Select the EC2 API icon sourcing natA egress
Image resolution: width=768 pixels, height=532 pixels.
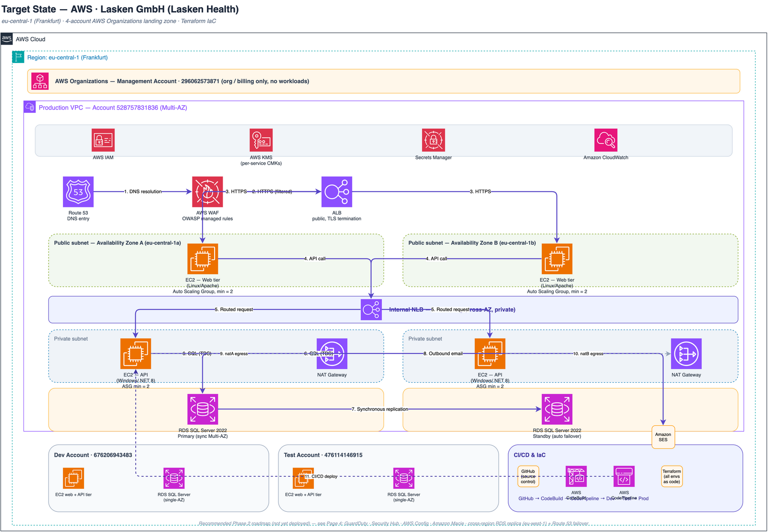click(x=136, y=354)
